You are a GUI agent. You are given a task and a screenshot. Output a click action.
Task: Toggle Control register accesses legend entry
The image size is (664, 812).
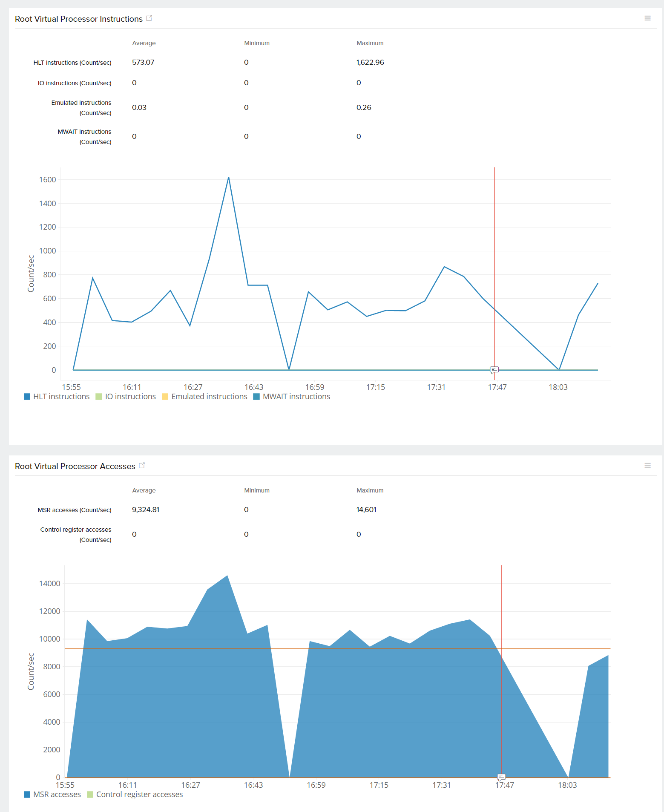point(139,795)
